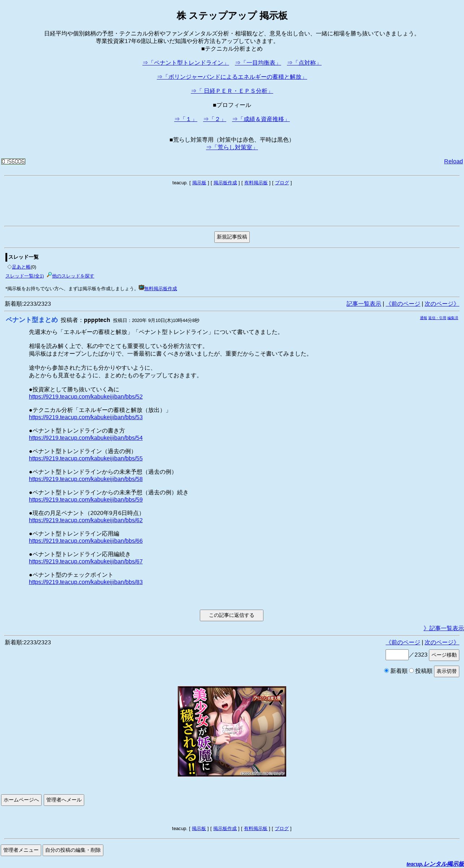
Task: Click the 管理者メニュー button
Action: pos(21,850)
